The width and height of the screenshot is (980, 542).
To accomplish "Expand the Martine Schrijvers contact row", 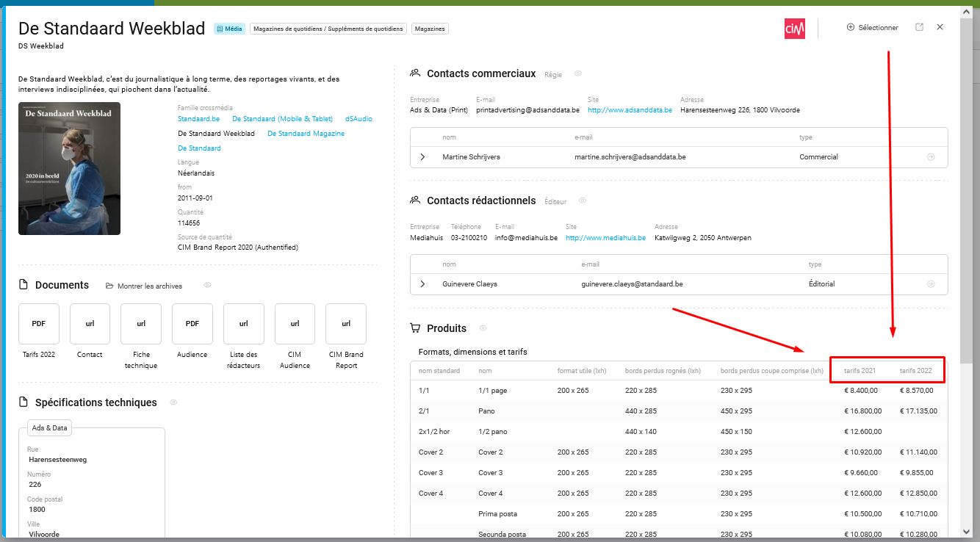I will click(422, 157).
